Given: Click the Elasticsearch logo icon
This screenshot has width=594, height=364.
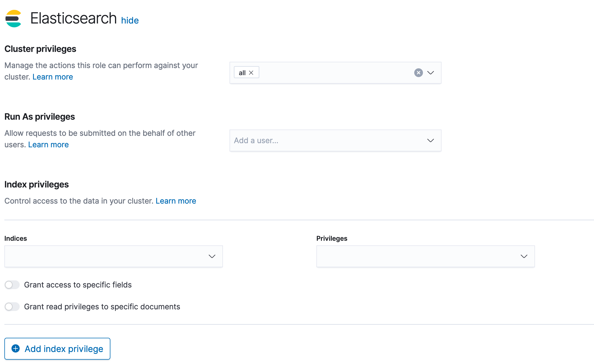Looking at the screenshot, I should point(13,19).
